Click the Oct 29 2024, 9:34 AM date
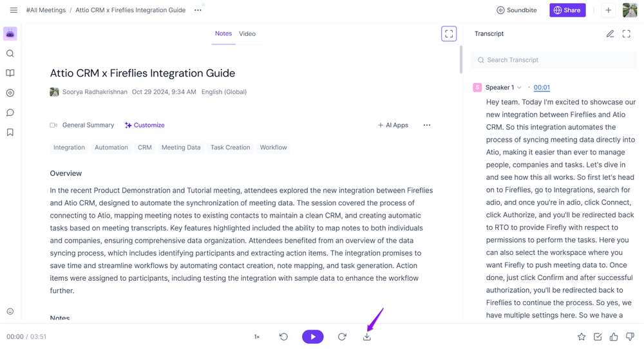644x349 pixels. [164, 92]
